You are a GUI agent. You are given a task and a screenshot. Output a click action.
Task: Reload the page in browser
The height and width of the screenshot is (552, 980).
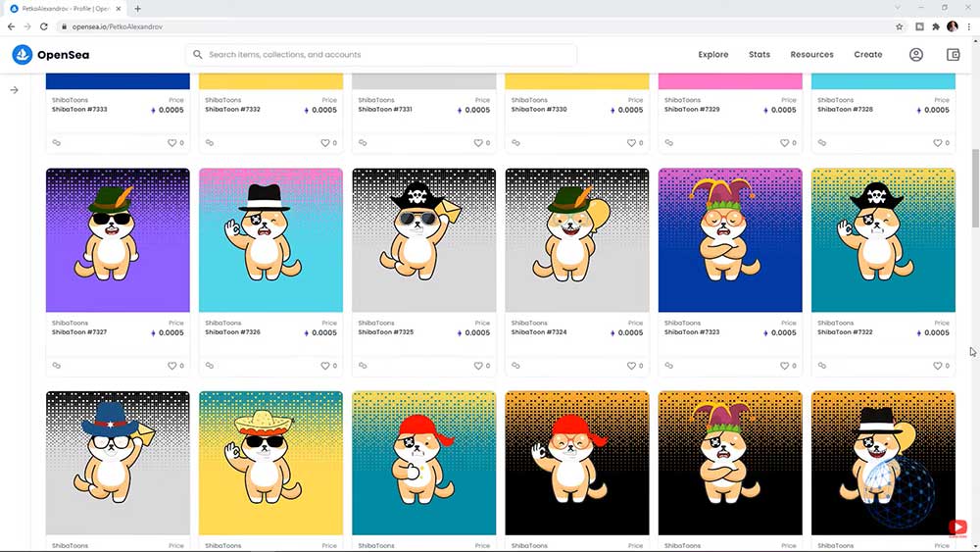(44, 26)
